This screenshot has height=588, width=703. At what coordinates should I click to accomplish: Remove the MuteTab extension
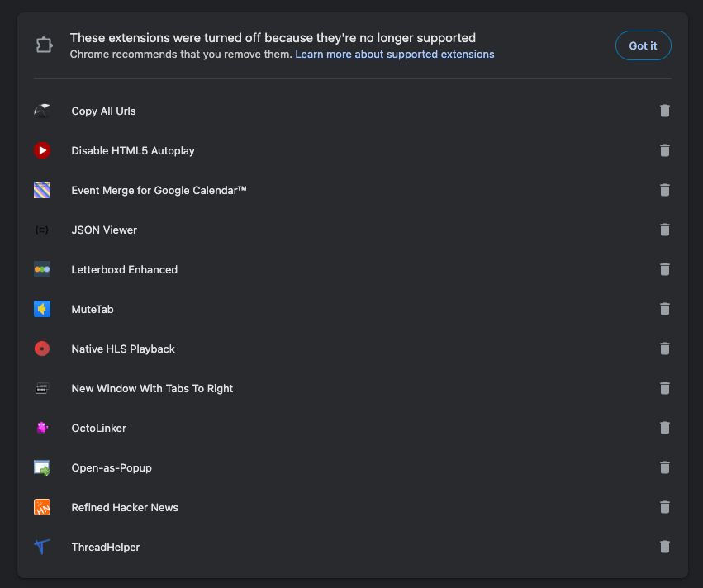(664, 309)
